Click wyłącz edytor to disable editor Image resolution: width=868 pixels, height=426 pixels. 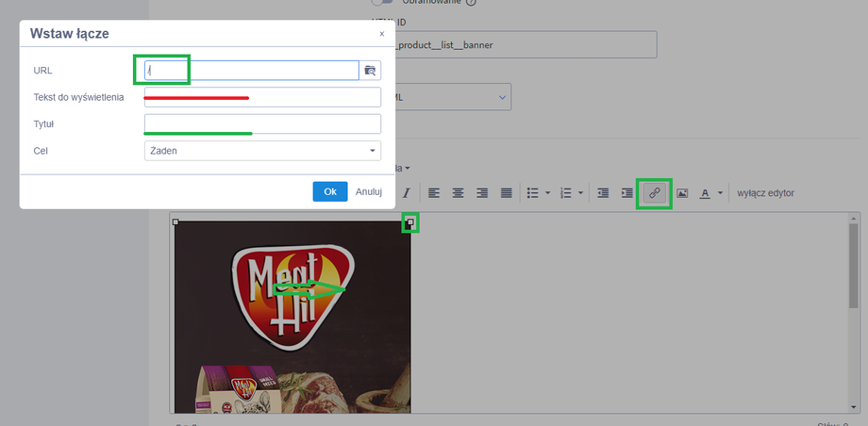click(x=765, y=193)
